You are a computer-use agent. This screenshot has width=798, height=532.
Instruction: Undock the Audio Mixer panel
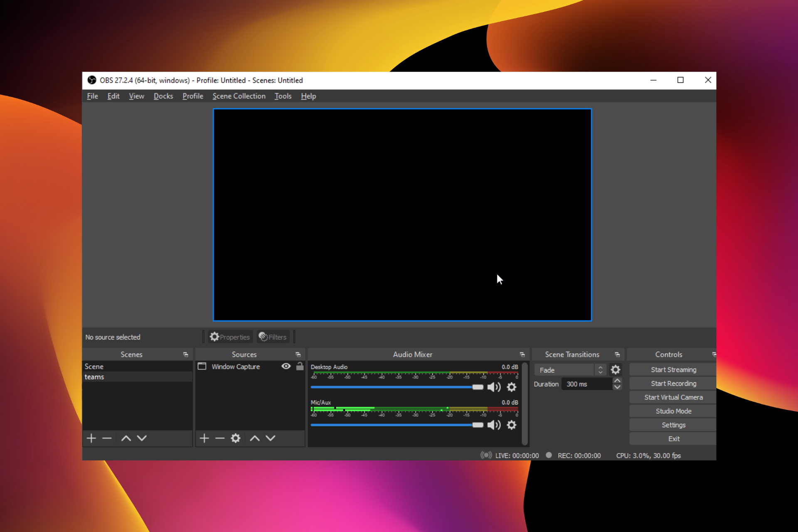[522, 355]
